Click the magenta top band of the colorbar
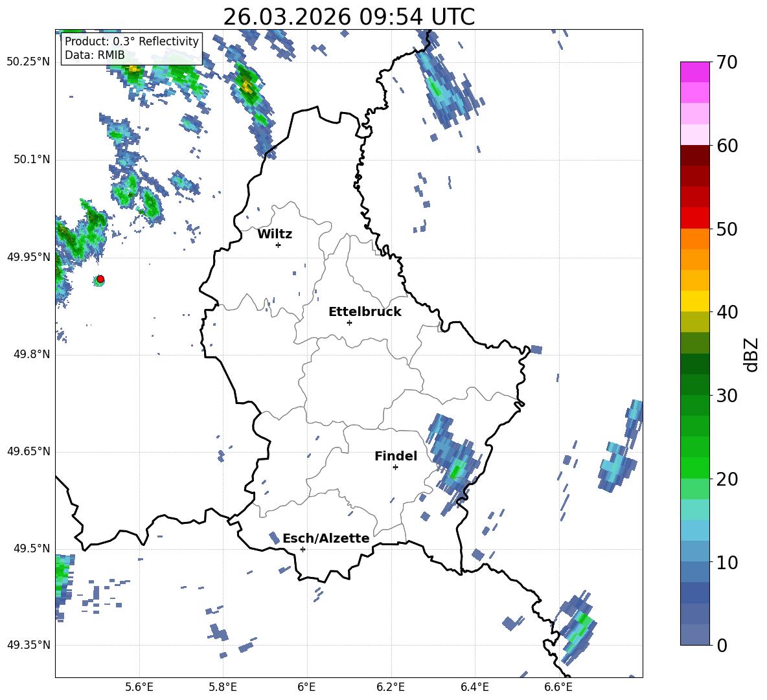 click(x=694, y=73)
